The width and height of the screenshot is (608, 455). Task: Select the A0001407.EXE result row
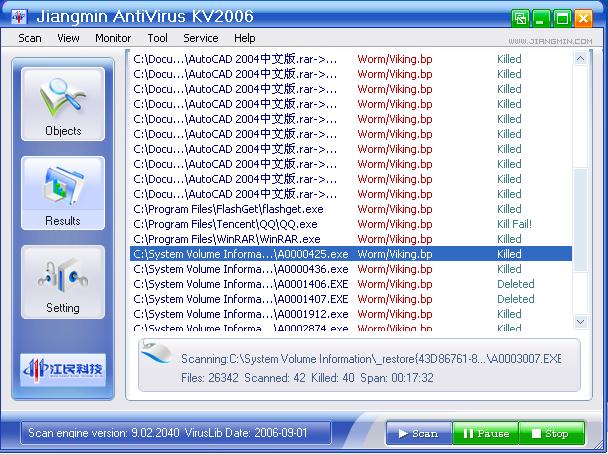(x=351, y=299)
